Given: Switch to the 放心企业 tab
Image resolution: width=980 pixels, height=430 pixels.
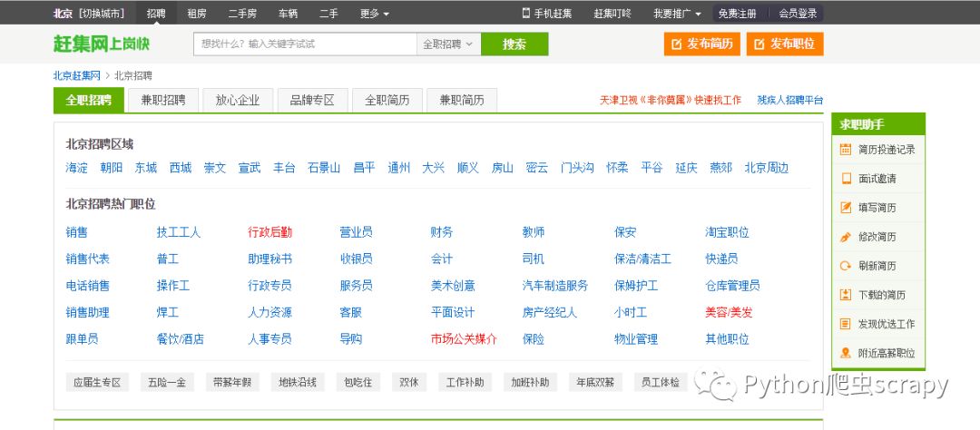Looking at the screenshot, I should (x=238, y=100).
